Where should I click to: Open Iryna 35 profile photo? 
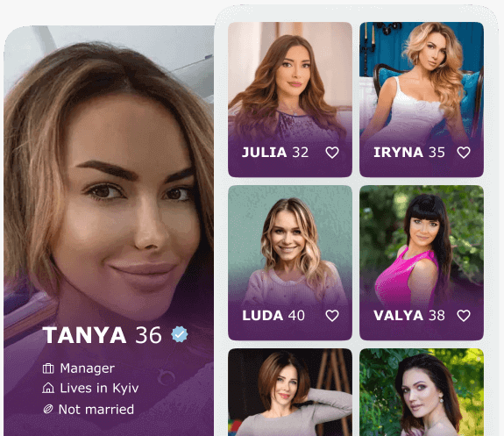(422, 99)
